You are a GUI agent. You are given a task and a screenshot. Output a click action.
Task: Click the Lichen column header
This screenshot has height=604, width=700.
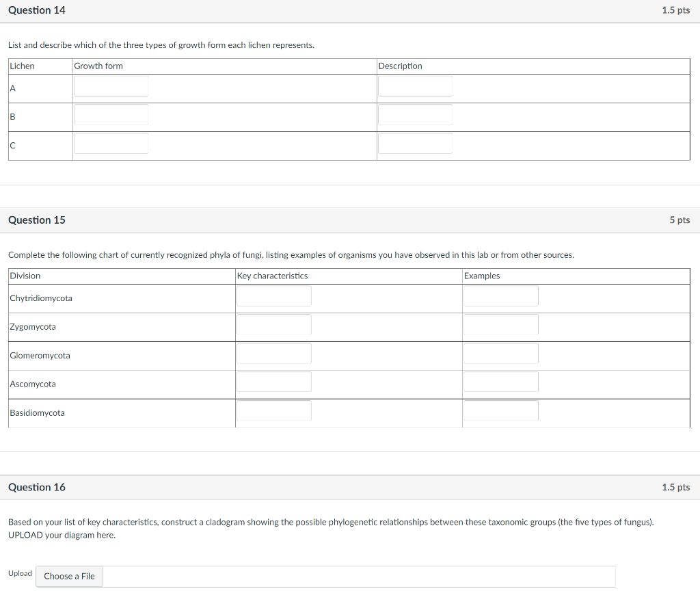[x=40, y=66]
